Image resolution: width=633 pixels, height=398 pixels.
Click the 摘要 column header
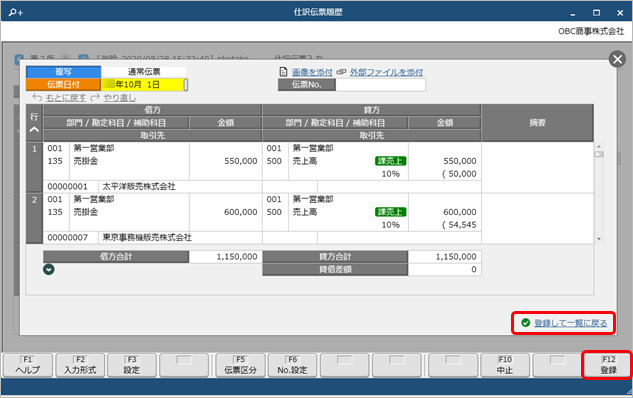click(x=537, y=123)
